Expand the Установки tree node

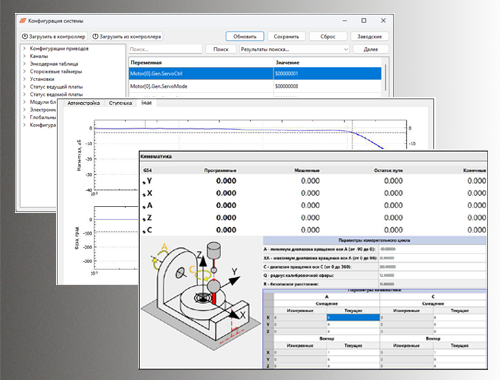coord(24,79)
